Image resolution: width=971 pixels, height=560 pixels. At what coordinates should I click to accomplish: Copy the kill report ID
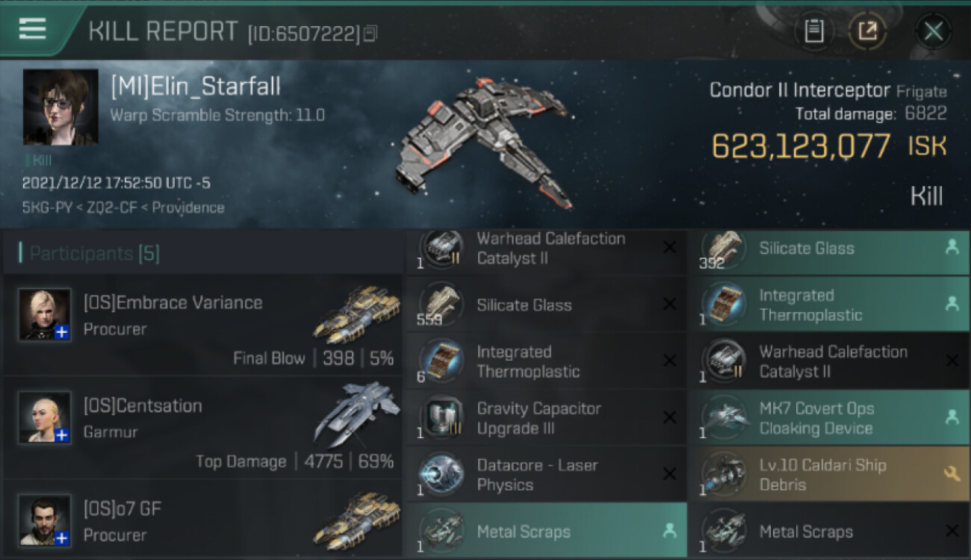(x=370, y=33)
